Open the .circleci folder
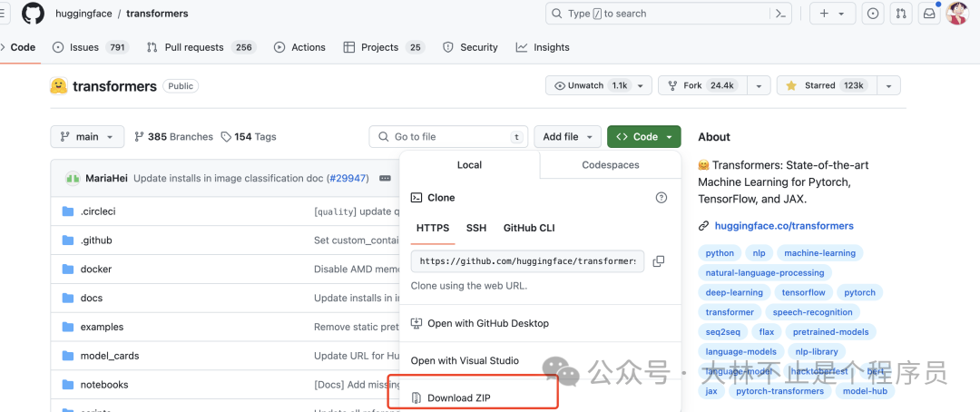The image size is (980, 412). pyautogui.click(x=98, y=211)
